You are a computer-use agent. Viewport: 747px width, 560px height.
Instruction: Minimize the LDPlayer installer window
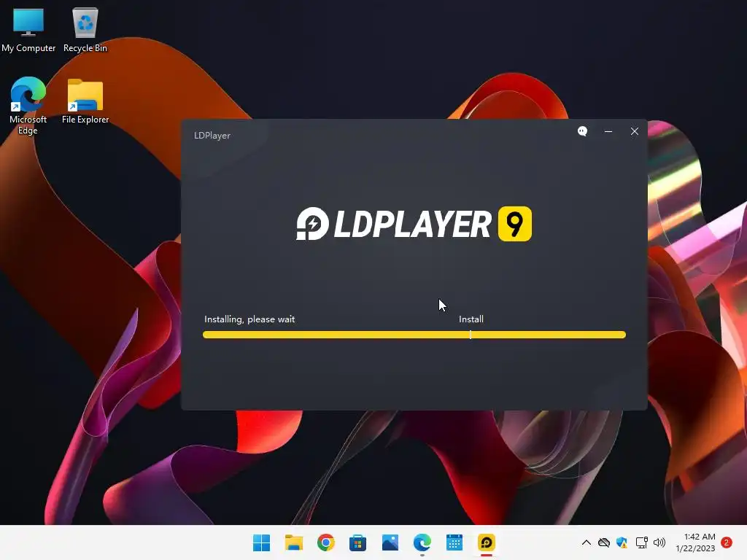click(608, 131)
